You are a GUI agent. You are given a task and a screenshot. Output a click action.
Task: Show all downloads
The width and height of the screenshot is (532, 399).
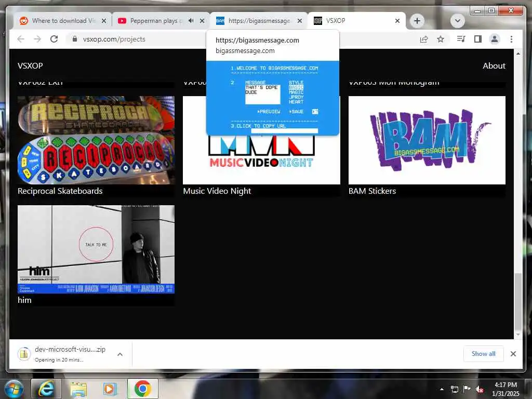[483, 354]
